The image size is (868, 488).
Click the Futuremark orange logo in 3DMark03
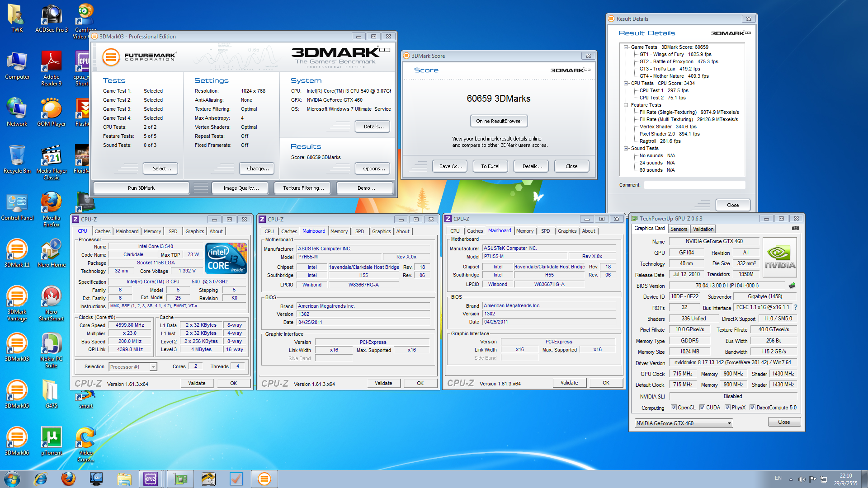[111, 57]
